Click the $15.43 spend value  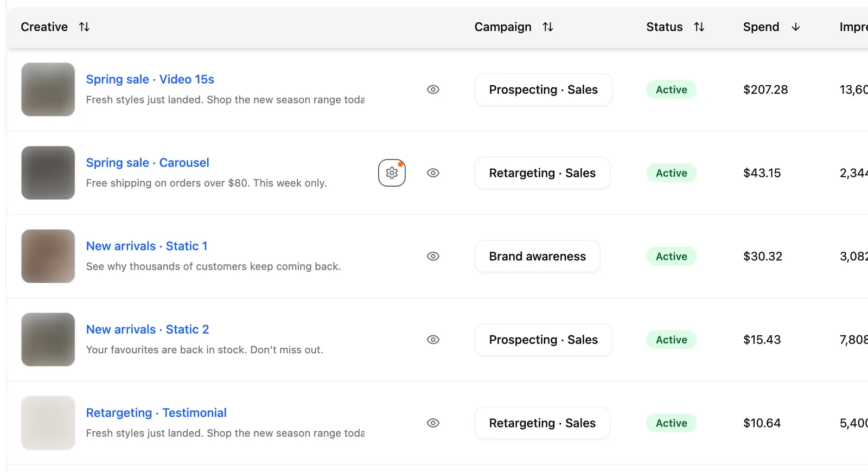pyautogui.click(x=762, y=340)
